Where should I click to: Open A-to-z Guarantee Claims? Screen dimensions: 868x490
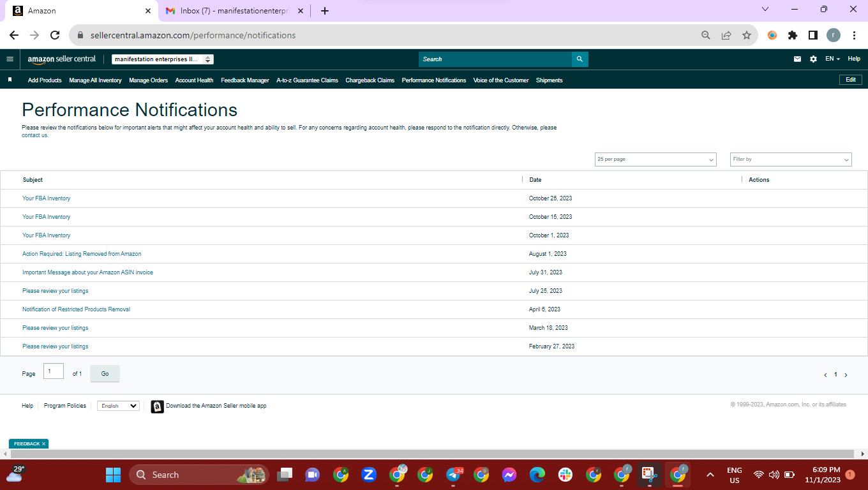coord(308,80)
